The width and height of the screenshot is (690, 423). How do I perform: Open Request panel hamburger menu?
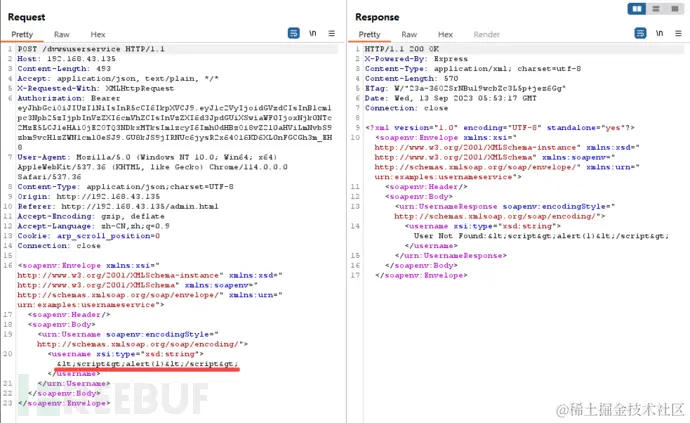[x=331, y=33]
